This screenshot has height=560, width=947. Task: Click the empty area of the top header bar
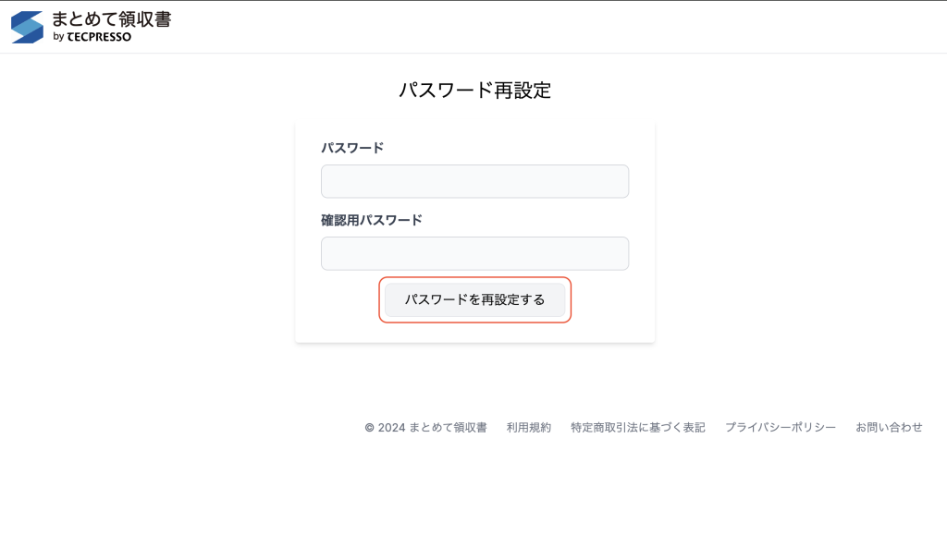coord(555,27)
